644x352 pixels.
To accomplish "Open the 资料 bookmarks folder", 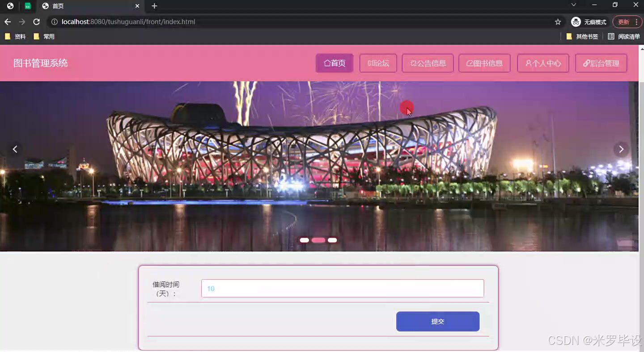I will [x=15, y=37].
